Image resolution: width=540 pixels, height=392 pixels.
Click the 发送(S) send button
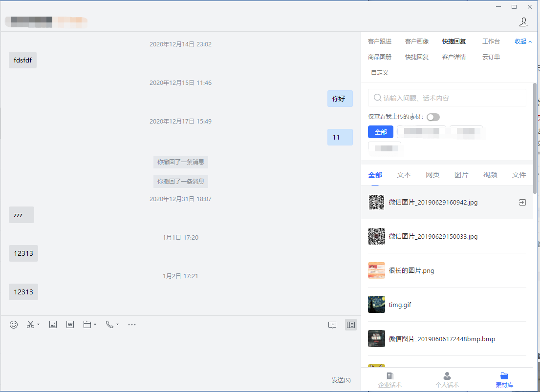pyautogui.click(x=341, y=380)
